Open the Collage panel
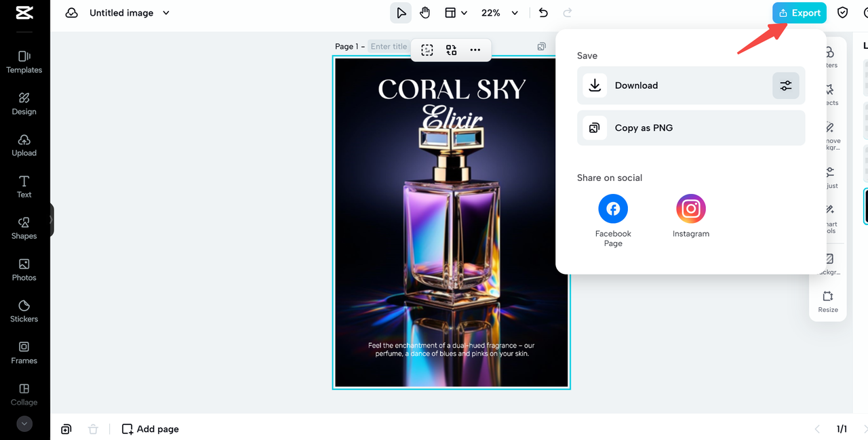Image resolution: width=868 pixels, height=440 pixels. pos(24,394)
